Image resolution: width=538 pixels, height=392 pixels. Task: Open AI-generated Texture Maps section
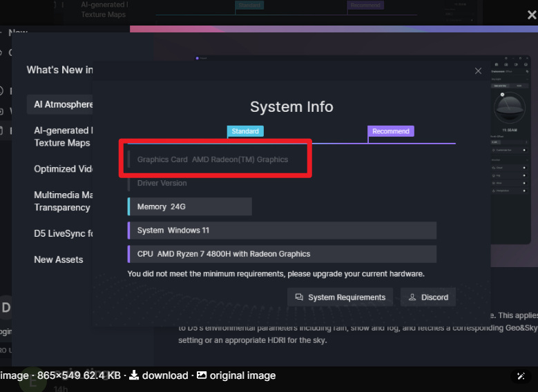tap(64, 137)
